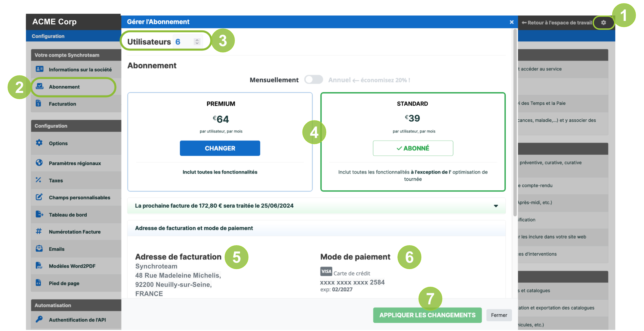Click the Tableau de bord icon
Image resolution: width=644 pixels, height=331 pixels.
(x=39, y=214)
